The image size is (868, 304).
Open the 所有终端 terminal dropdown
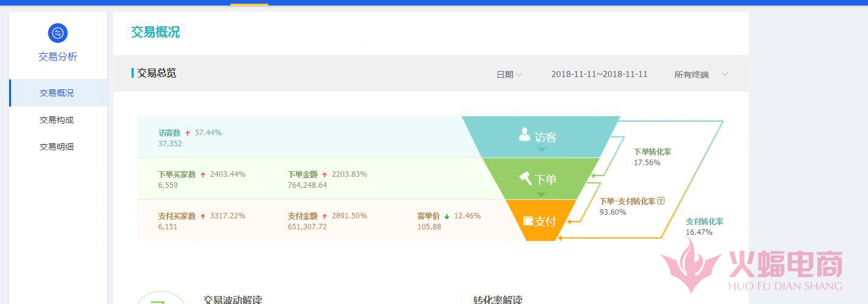(x=701, y=75)
